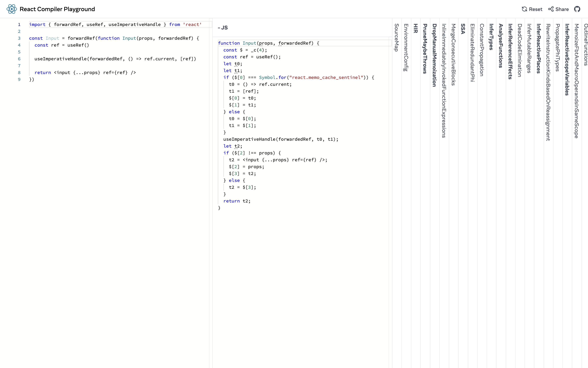Expand the PruneMaybeThrows tab
Screen dimensions: 588x368
(425, 49)
